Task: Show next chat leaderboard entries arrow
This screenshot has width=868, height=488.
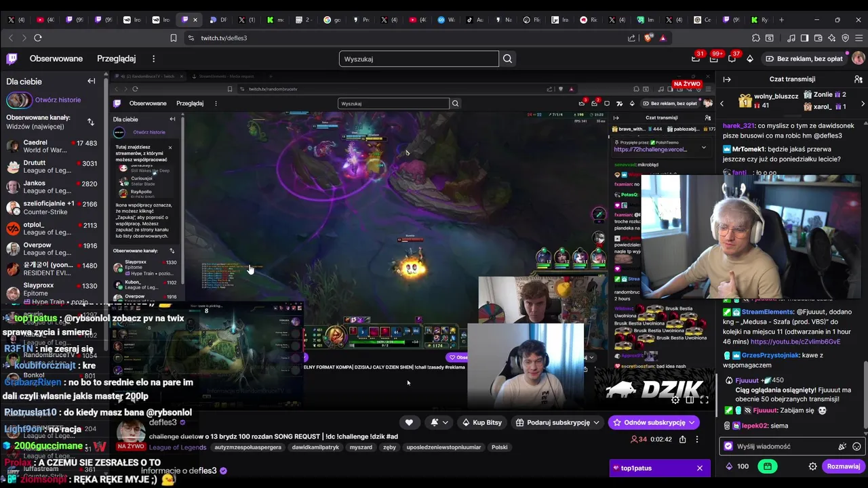Action: (x=863, y=104)
